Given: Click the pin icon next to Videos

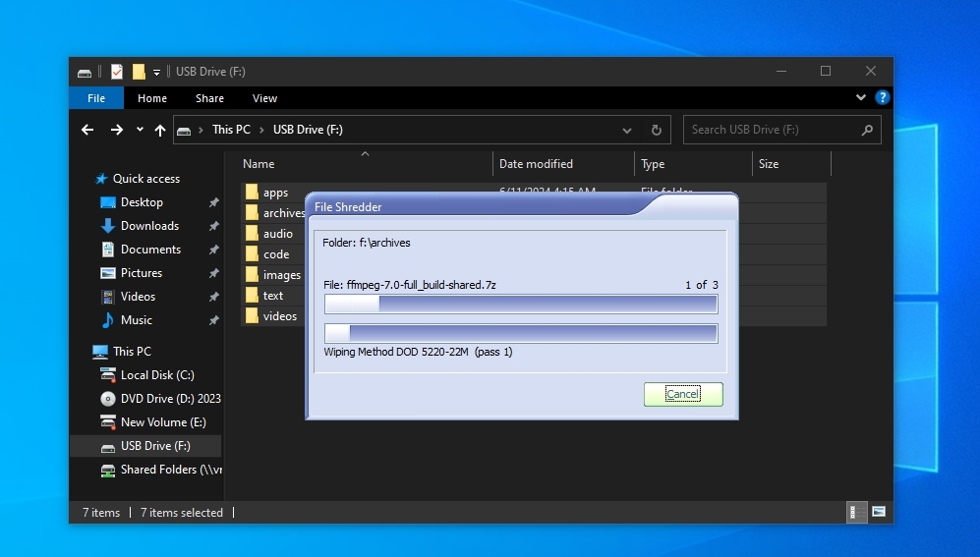Looking at the screenshot, I should [213, 297].
